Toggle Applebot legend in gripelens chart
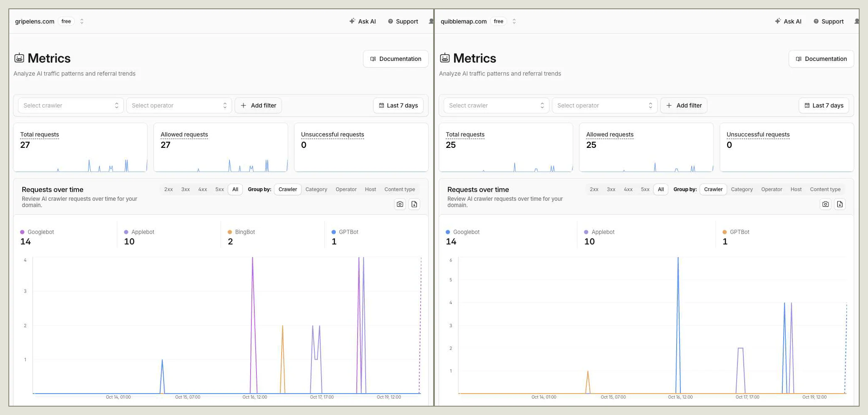The image size is (868, 415). tap(139, 232)
